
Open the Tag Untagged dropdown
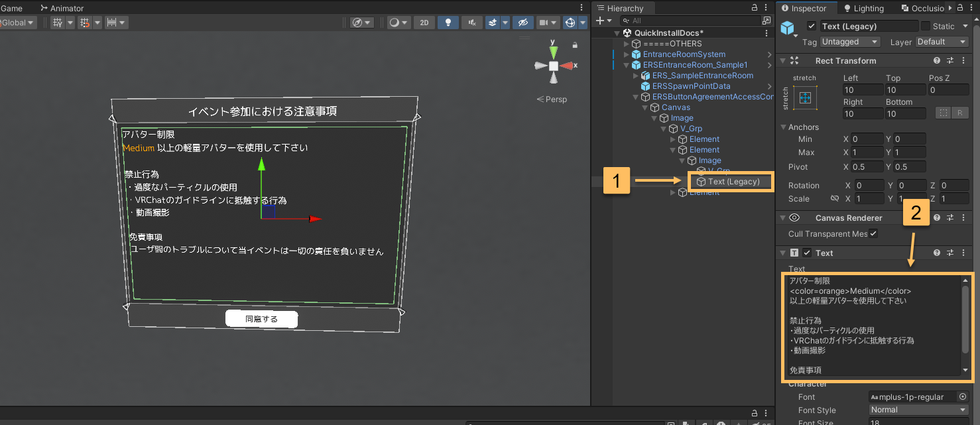click(x=850, y=42)
